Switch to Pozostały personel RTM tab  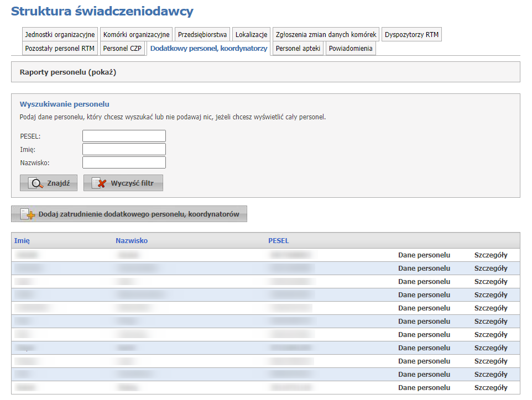[x=60, y=49]
